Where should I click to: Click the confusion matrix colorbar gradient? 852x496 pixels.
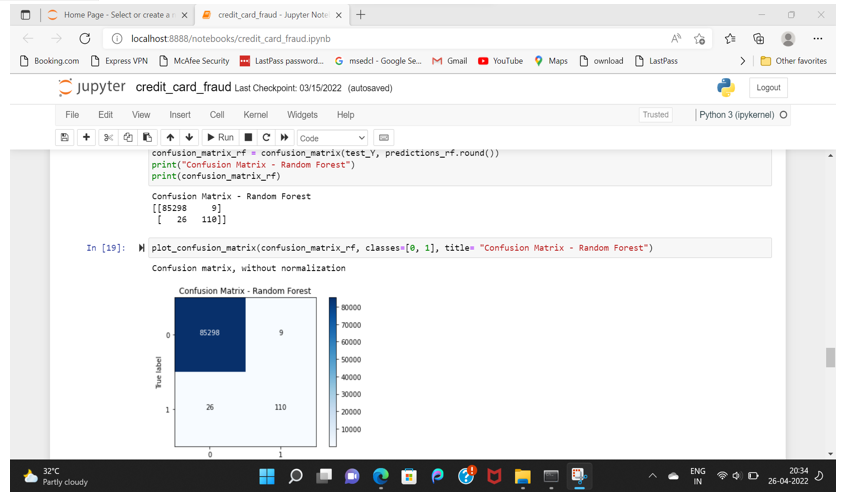[x=333, y=372]
